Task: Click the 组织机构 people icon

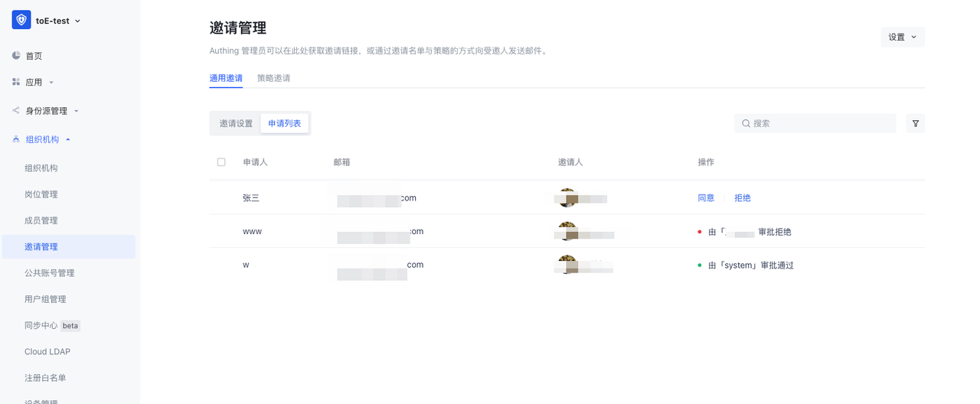Action: 16,139
